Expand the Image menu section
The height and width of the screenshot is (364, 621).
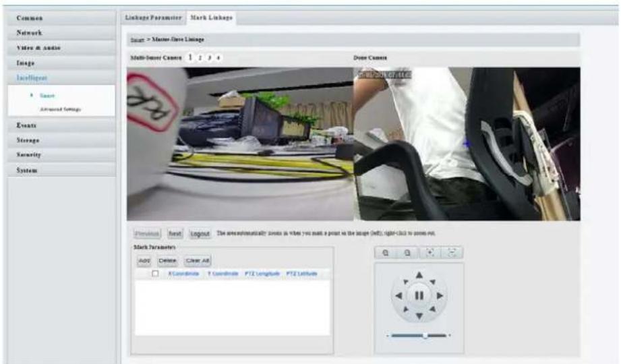click(x=61, y=63)
